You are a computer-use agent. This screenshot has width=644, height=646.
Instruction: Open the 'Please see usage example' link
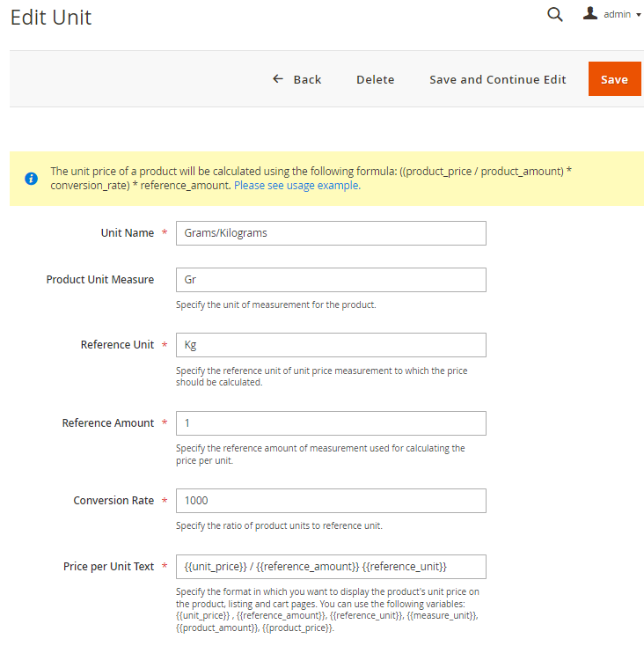[x=296, y=186]
